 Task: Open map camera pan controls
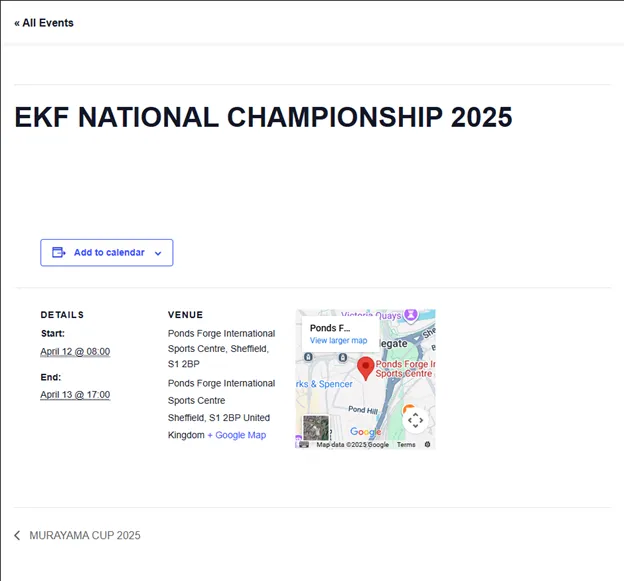(415, 420)
